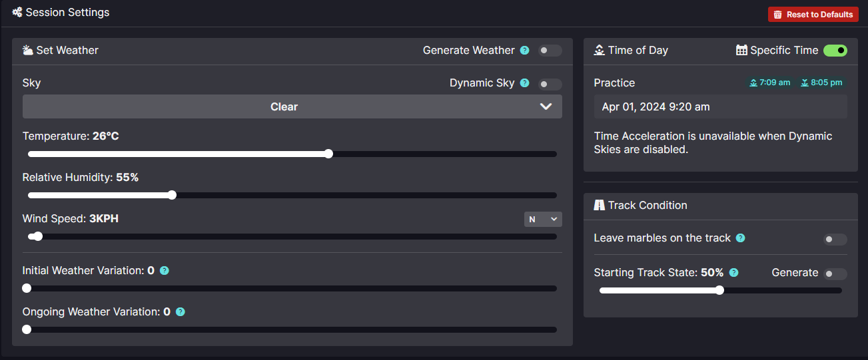Click the Reset to Defaults button
868x360 pixels.
coord(813,14)
